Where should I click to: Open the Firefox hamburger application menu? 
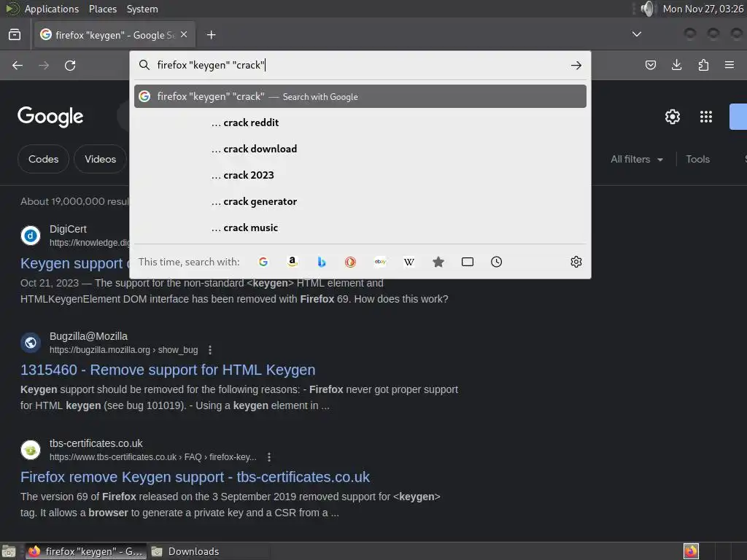click(x=729, y=65)
